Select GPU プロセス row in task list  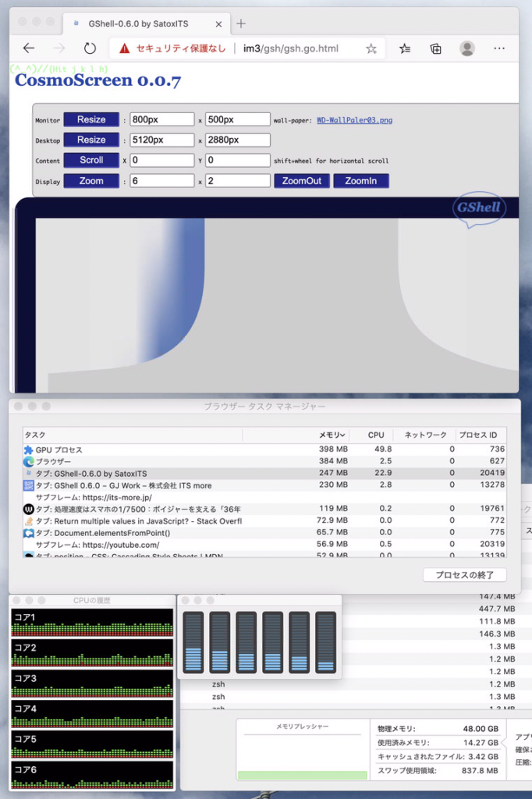pos(59,449)
